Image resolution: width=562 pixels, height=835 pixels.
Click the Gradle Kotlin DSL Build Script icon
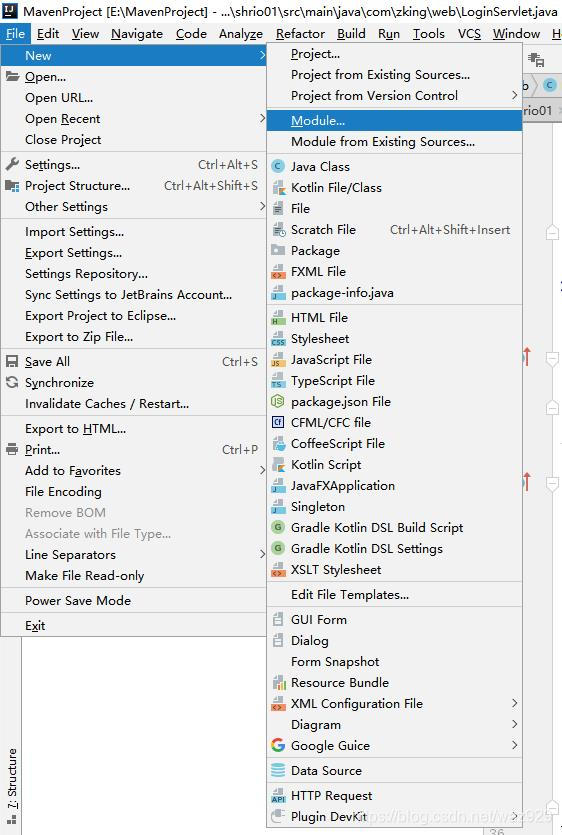[x=278, y=527]
